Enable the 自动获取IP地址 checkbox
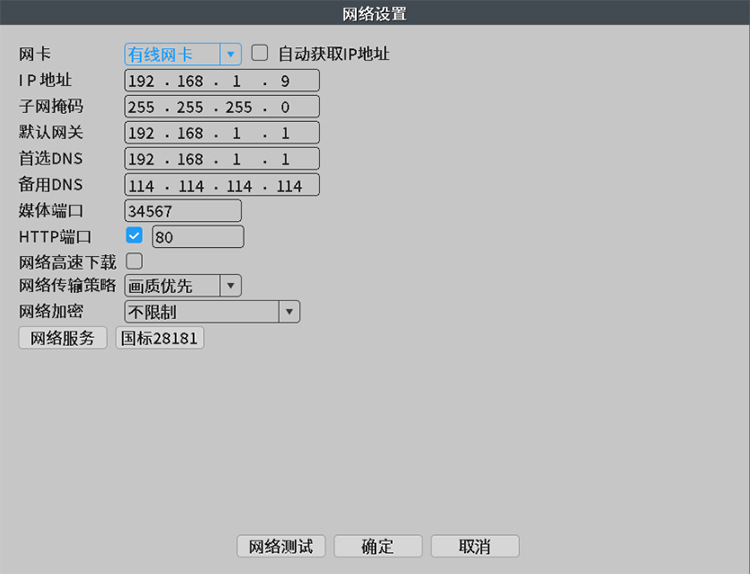Image resolution: width=750 pixels, height=587 pixels. click(x=260, y=53)
